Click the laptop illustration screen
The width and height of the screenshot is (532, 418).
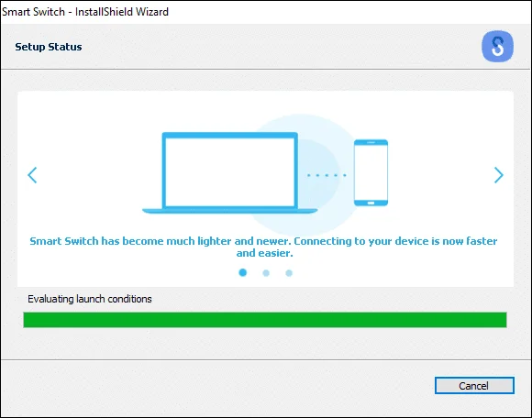[x=229, y=172]
